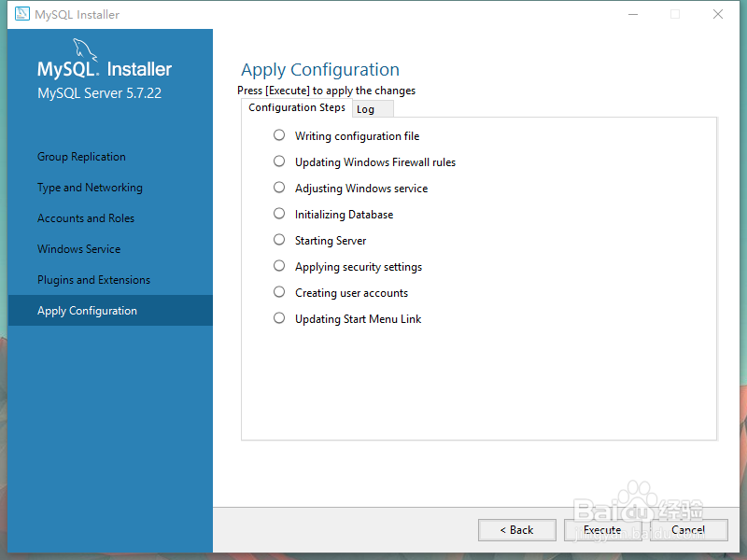Minimize the MySQL Installer window

[633, 14]
